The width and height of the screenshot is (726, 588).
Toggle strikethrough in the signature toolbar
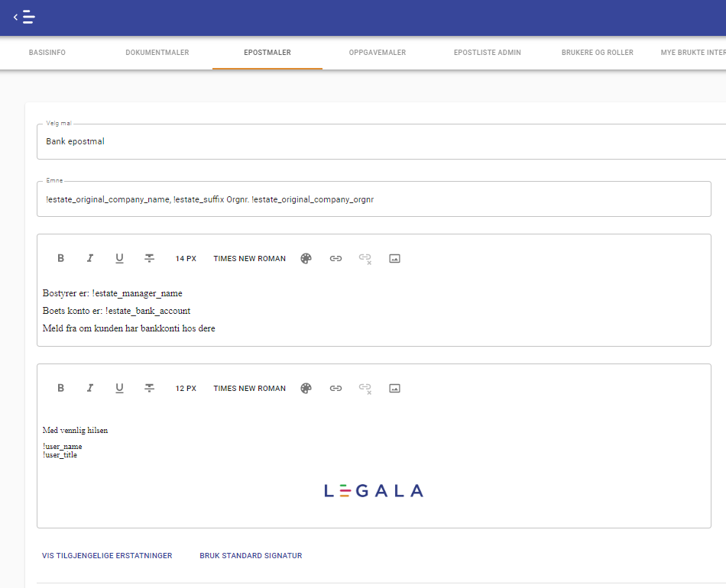pyautogui.click(x=150, y=388)
